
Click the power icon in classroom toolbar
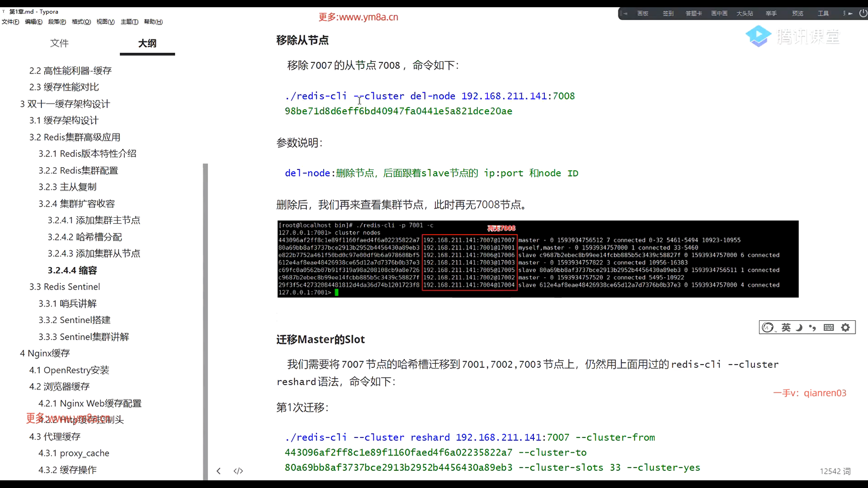863,14
